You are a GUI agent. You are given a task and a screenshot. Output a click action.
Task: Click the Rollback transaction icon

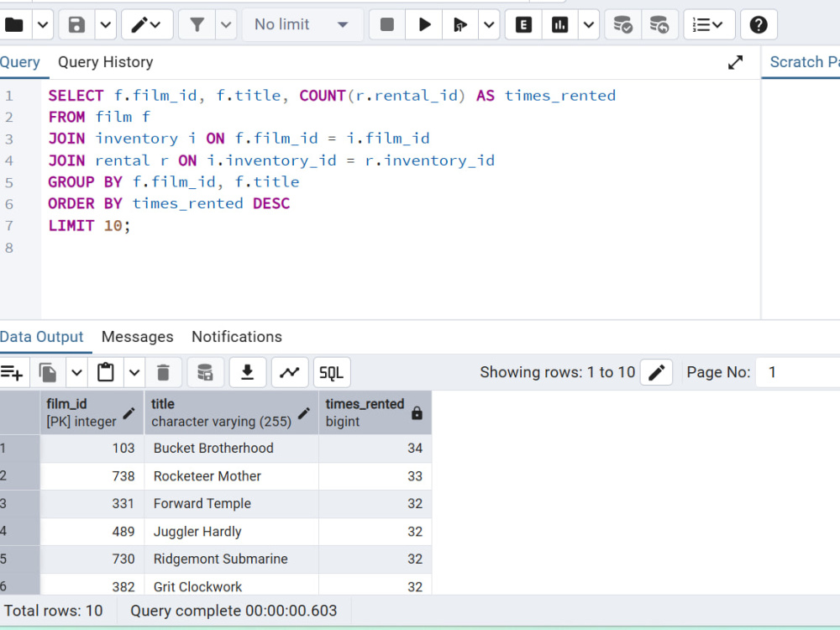pos(659,24)
